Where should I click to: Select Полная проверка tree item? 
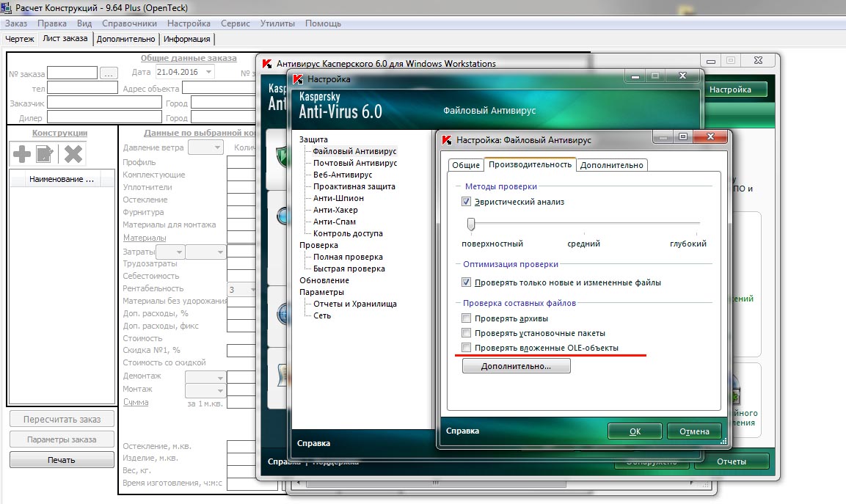(348, 257)
